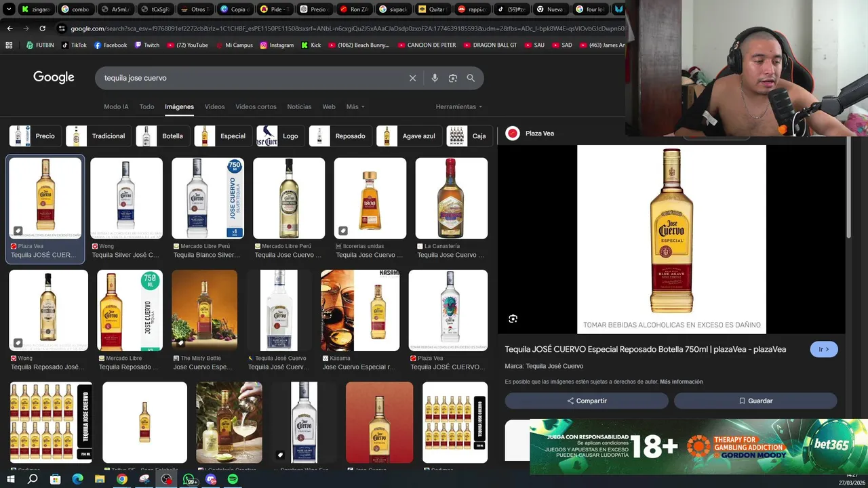This screenshot has width=868, height=488.
Task: Open search by image with the Lens icon
Action: click(x=453, y=78)
